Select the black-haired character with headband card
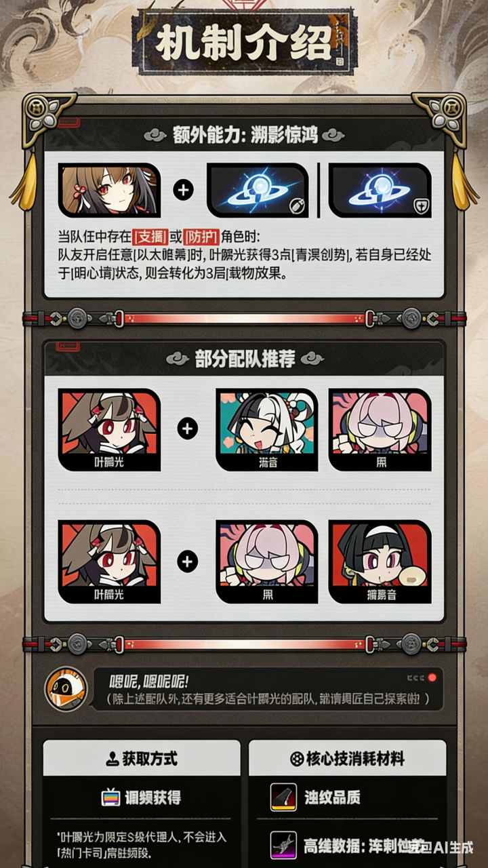 (x=380, y=561)
